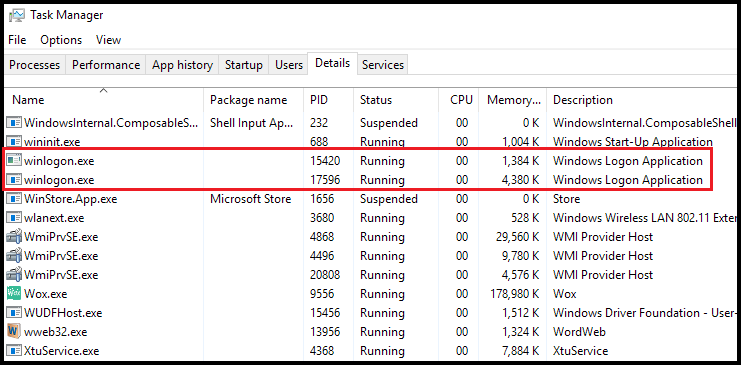Click PID value 15420
The width and height of the screenshot is (741, 365).
325,161
